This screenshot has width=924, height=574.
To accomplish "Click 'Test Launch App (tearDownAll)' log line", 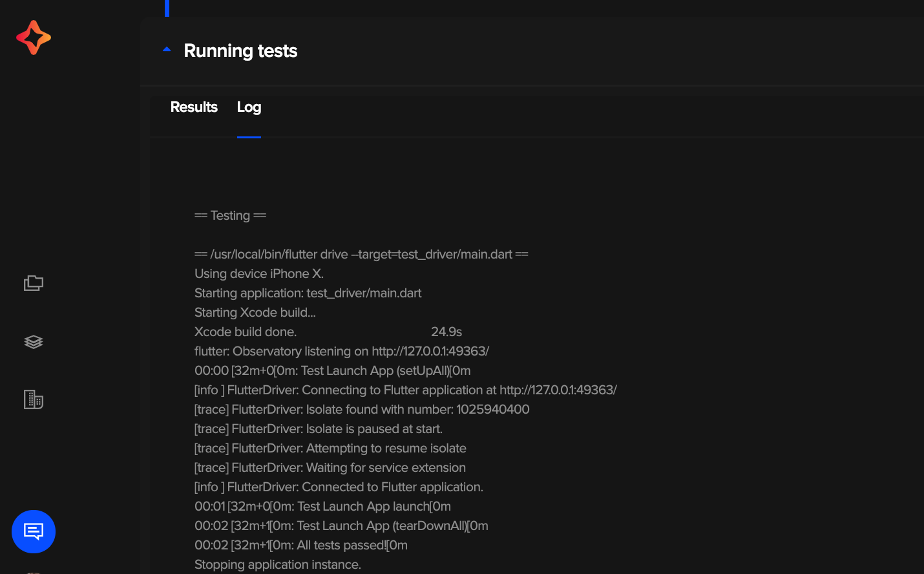I will coord(342,526).
